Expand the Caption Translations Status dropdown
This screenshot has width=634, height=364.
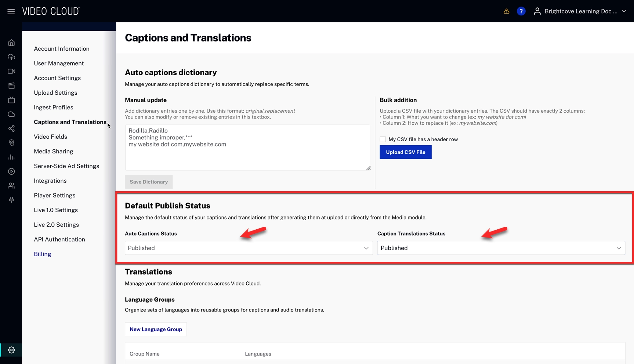pos(501,248)
